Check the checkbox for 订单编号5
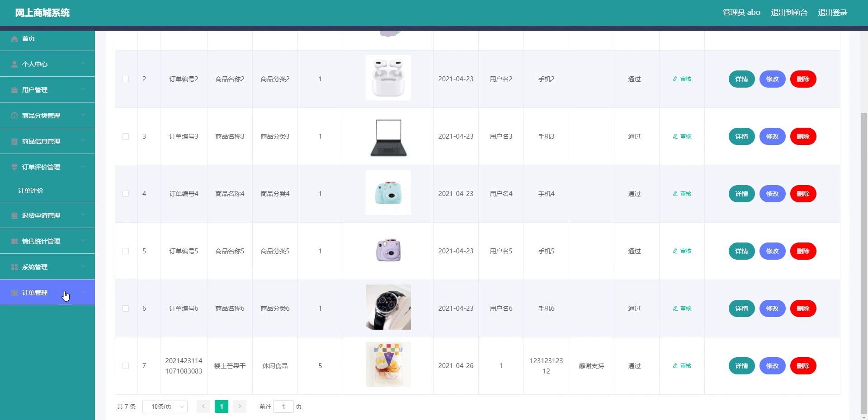Image resolution: width=868 pixels, height=420 pixels. click(126, 252)
